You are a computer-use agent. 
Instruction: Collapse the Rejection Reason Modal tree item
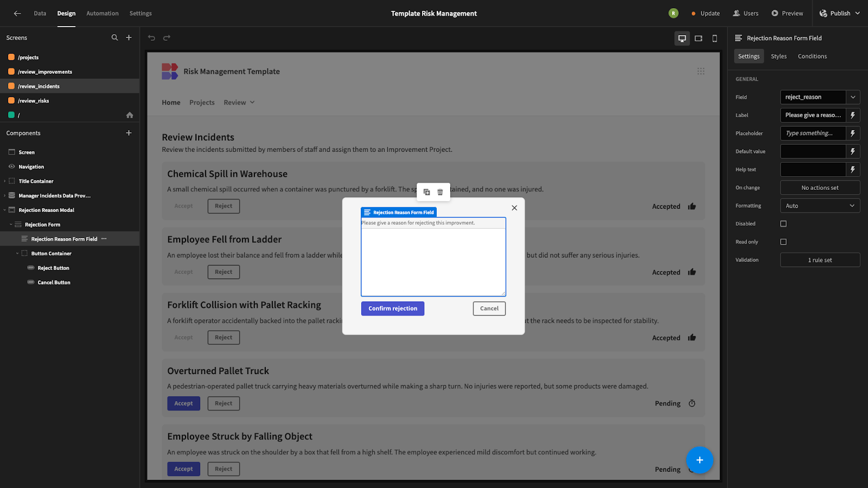[5, 210]
